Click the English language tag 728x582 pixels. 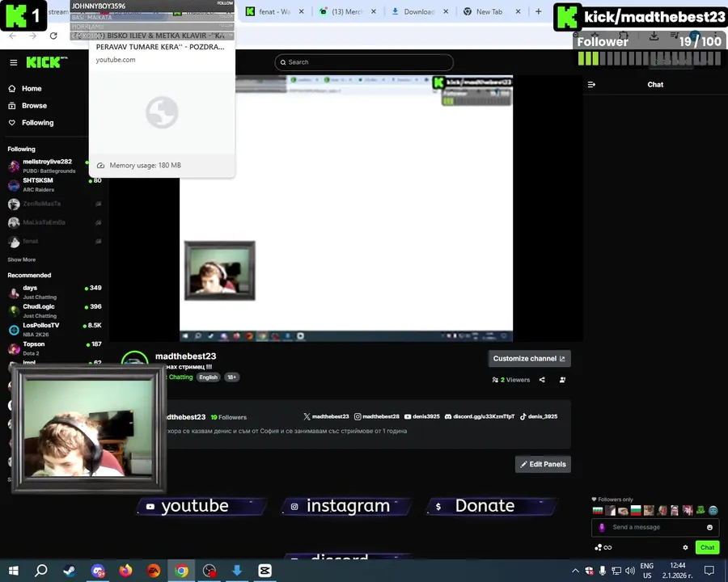(208, 377)
